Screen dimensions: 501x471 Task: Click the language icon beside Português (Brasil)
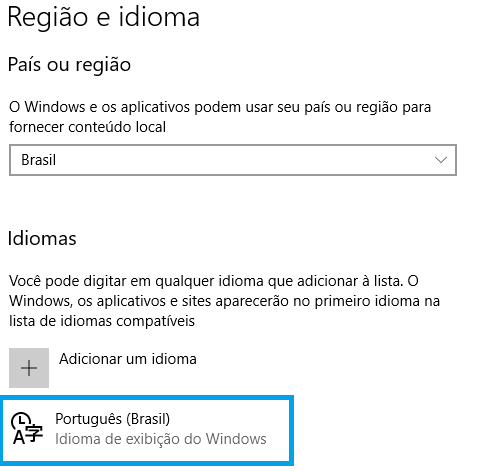(x=27, y=429)
